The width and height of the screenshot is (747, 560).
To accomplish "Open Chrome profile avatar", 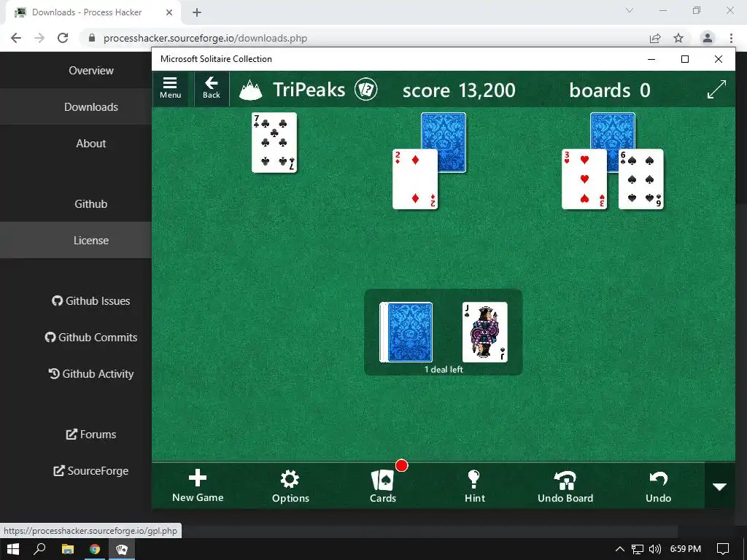I will 708,38.
